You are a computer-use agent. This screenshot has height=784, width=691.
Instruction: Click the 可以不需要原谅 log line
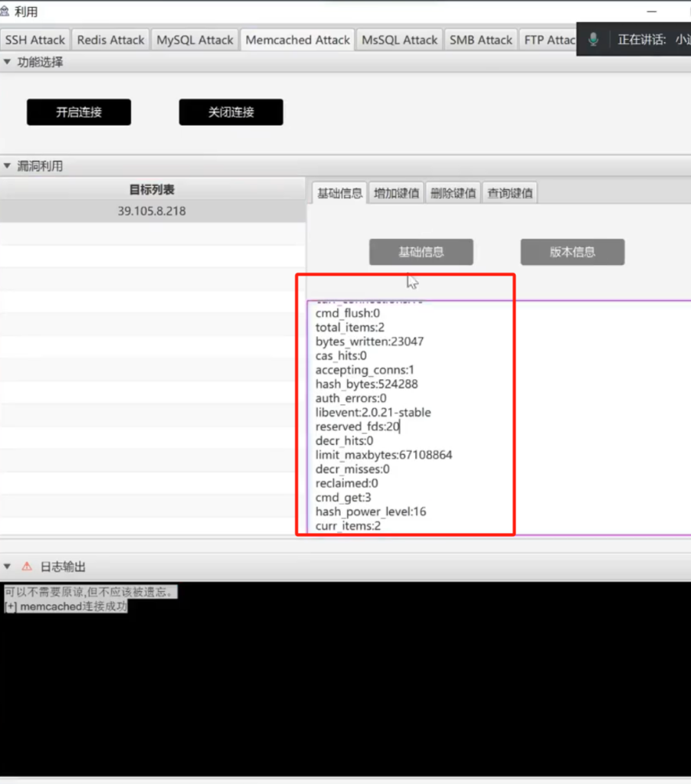click(90, 592)
